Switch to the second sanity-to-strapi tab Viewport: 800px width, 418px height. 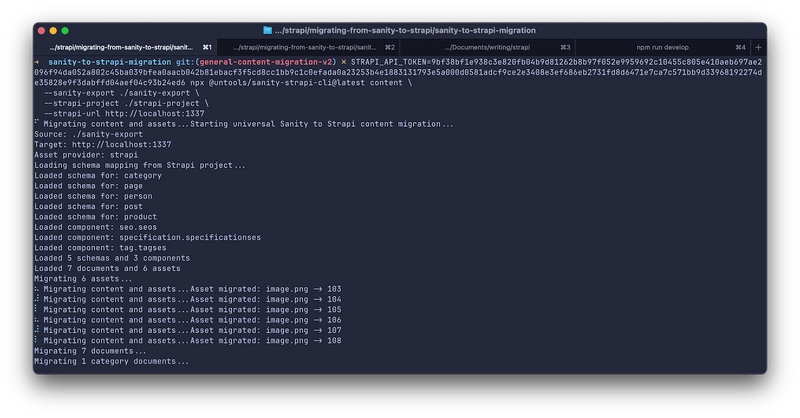pos(305,47)
